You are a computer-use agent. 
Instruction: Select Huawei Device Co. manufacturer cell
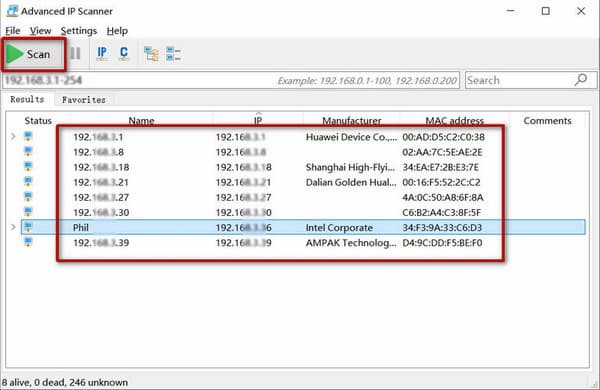click(x=351, y=137)
